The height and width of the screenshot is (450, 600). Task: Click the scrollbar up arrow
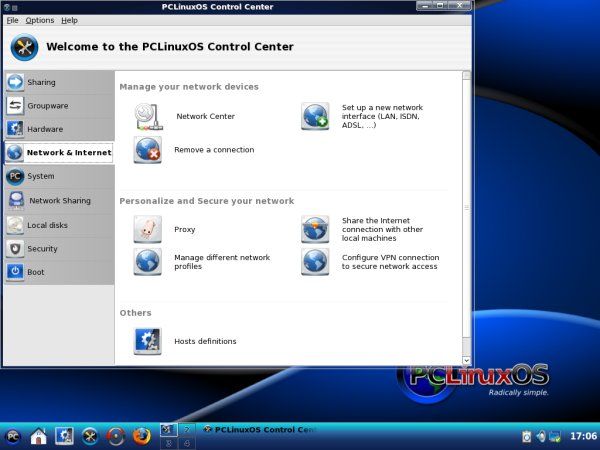(466, 75)
